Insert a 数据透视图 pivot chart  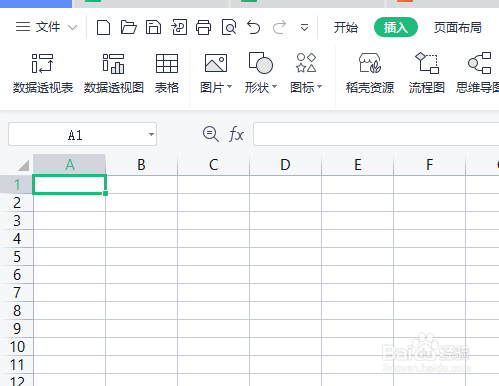click(x=113, y=74)
